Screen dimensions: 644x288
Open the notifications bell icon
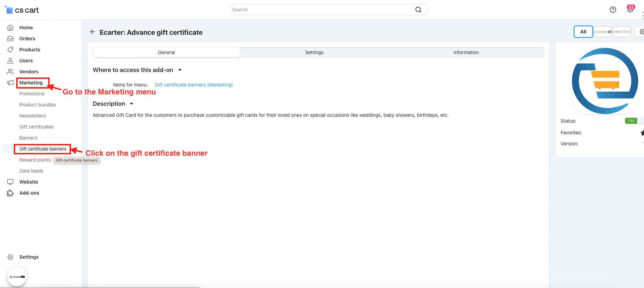630,10
